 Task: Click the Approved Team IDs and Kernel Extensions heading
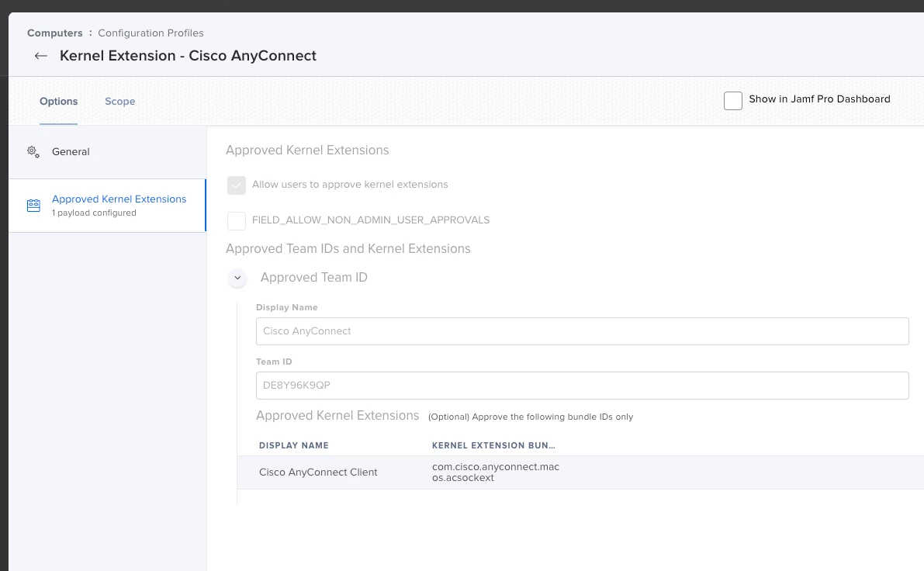click(348, 249)
